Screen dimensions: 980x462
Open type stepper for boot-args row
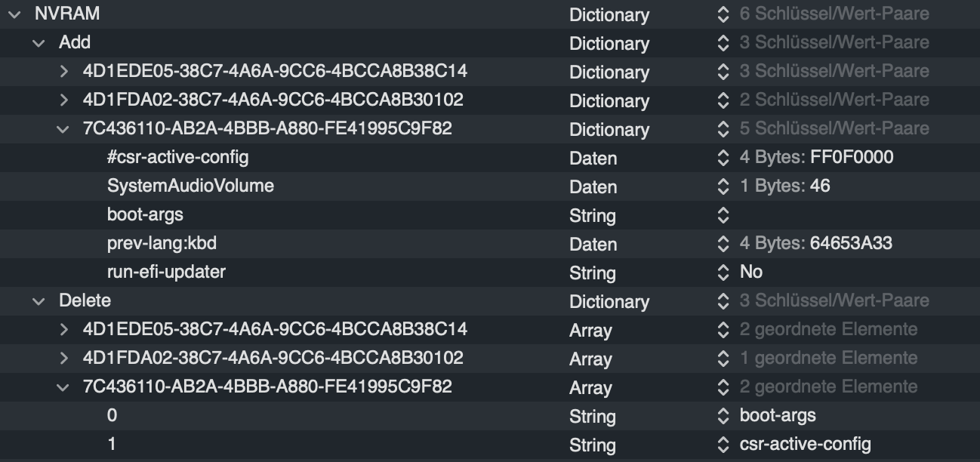723,216
